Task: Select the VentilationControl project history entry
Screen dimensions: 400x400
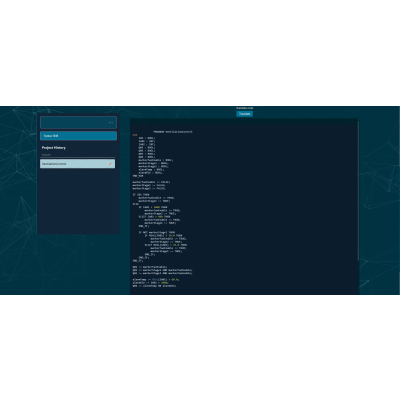Action: click(x=77, y=164)
